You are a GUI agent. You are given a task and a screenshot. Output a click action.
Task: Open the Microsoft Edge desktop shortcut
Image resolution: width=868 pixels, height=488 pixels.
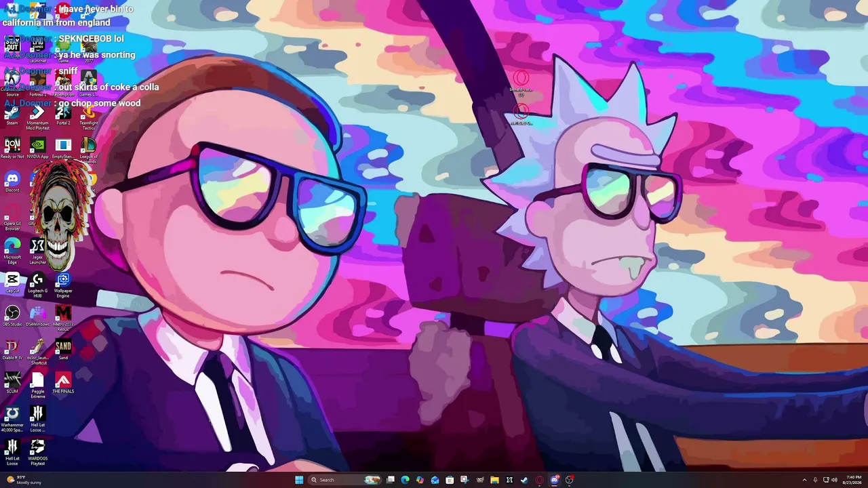(12, 251)
